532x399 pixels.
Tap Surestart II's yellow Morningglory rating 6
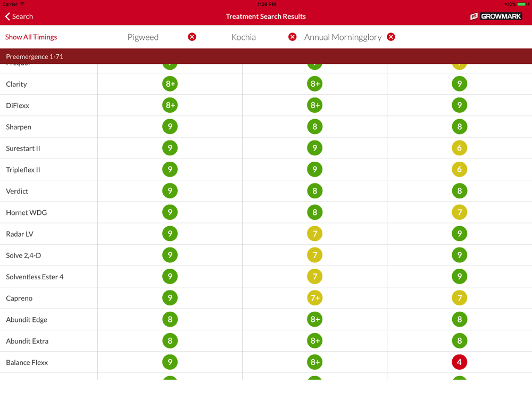tap(460, 148)
